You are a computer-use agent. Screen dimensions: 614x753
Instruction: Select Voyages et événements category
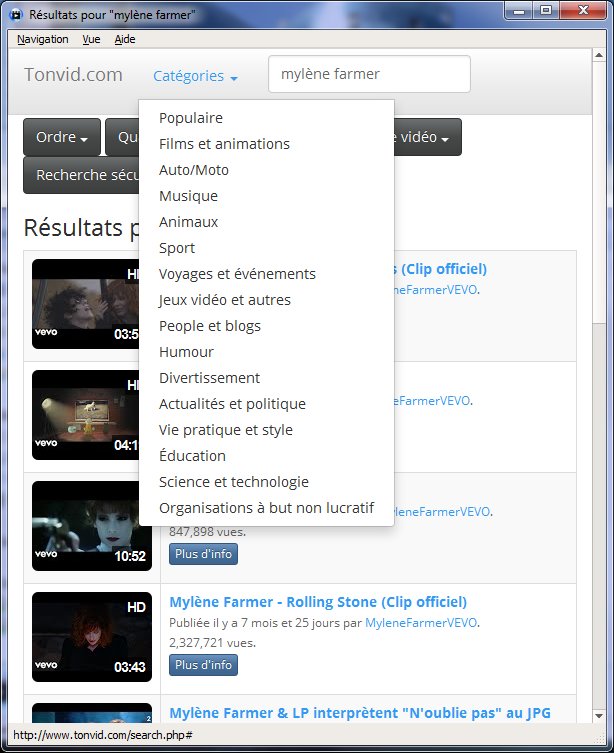[x=237, y=274]
